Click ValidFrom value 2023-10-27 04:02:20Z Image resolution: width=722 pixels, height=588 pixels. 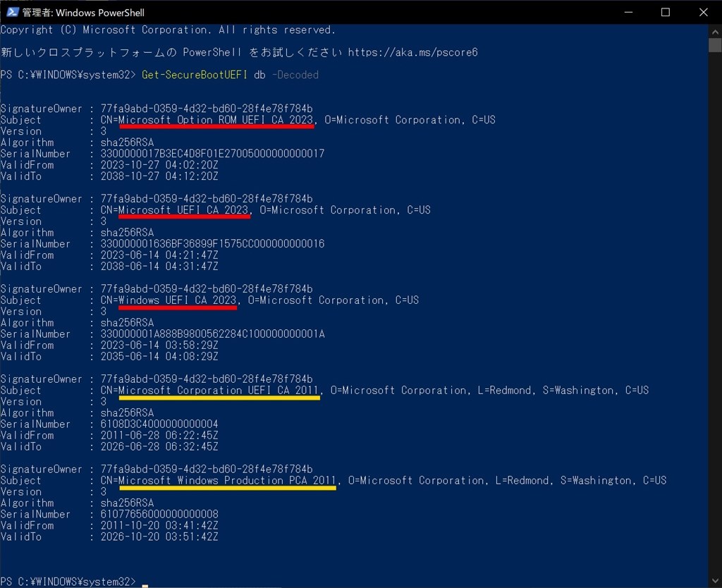(159, 165)
